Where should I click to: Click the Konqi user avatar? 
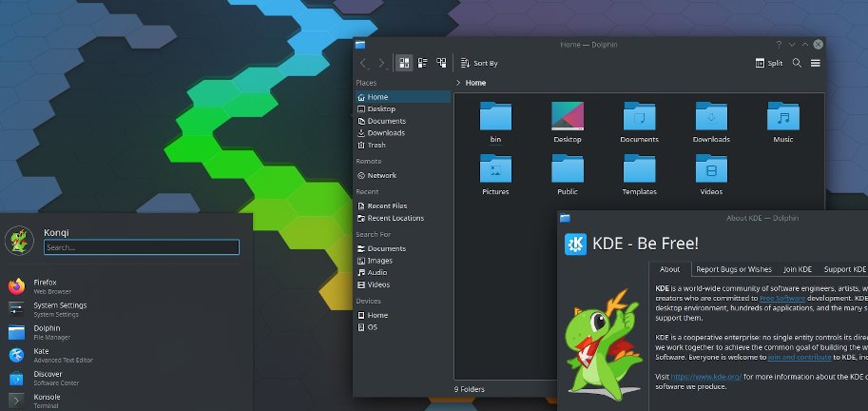pyautogui.click(x=19, y=241)
